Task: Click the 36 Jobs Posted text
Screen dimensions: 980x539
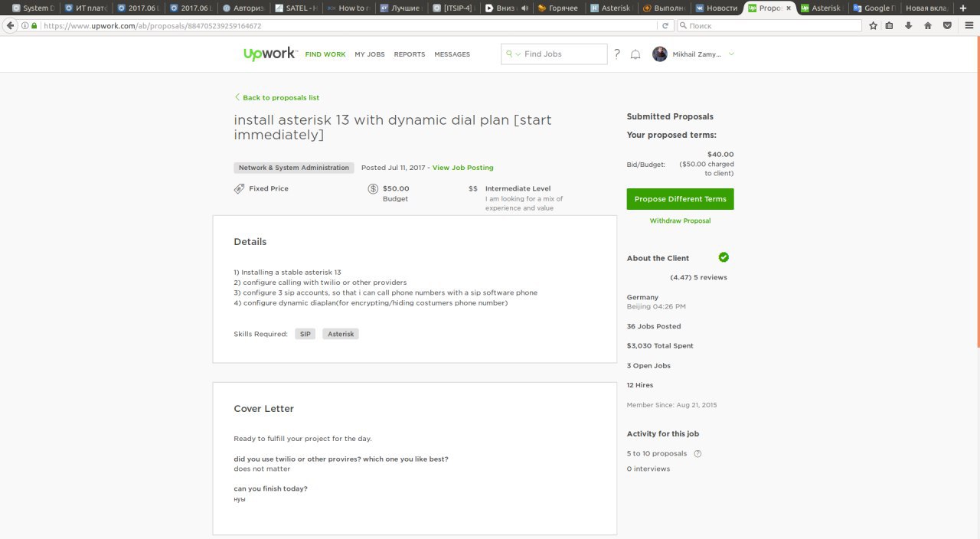Action: click(x=654, y=326)
